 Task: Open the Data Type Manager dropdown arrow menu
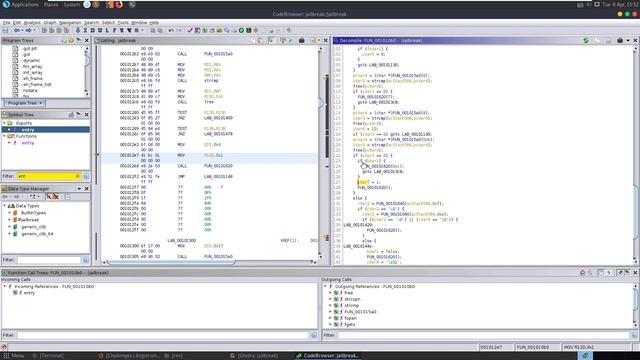click(x=79, y=189)
